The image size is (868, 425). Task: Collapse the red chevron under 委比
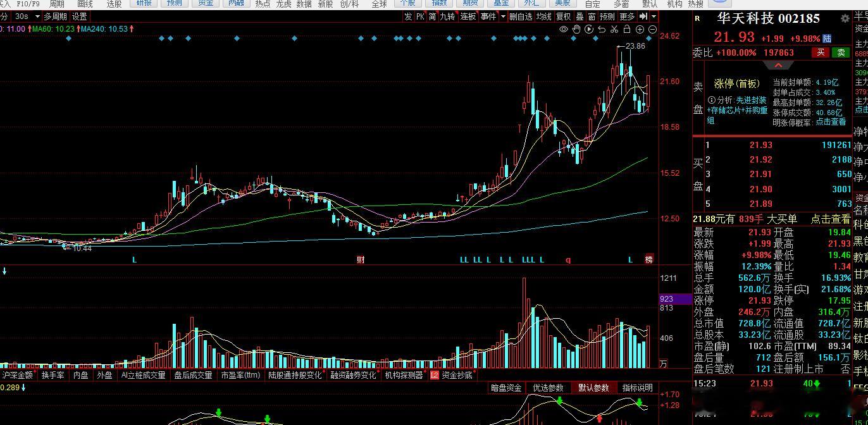(778, 65)
